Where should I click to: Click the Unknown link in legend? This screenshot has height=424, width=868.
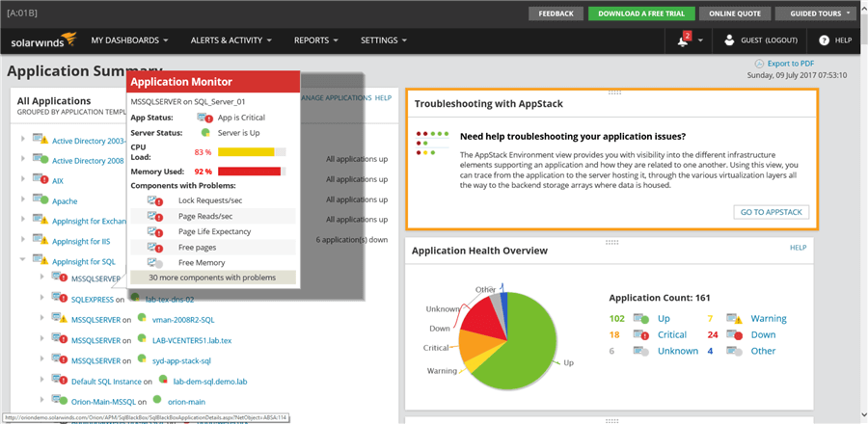pyautogui.click(x=678, y=351)
